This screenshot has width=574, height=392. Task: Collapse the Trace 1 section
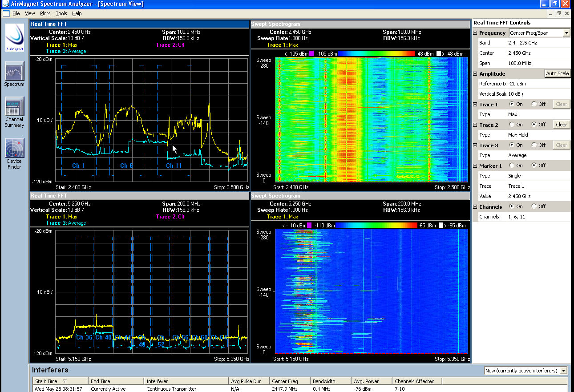pyautogui.click(x=475, y=105)
